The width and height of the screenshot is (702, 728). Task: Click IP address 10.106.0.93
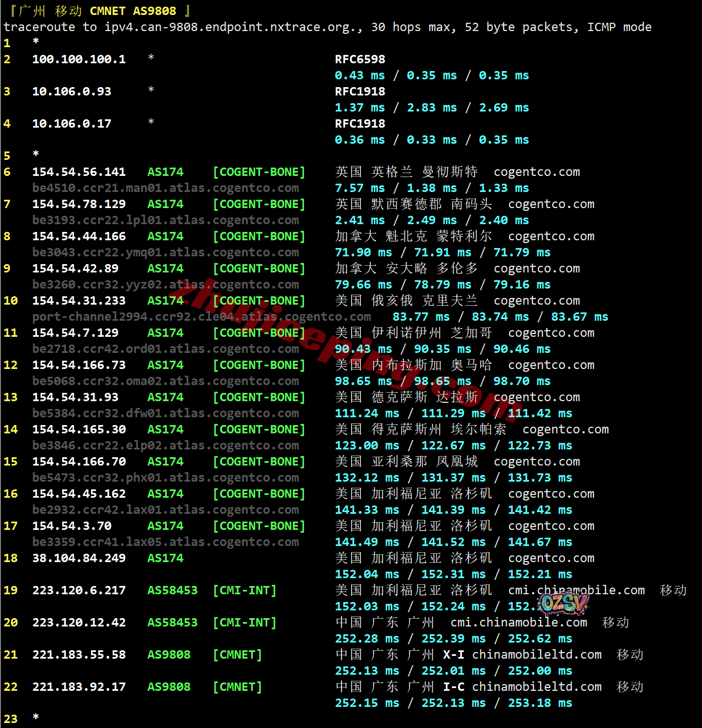72,92
